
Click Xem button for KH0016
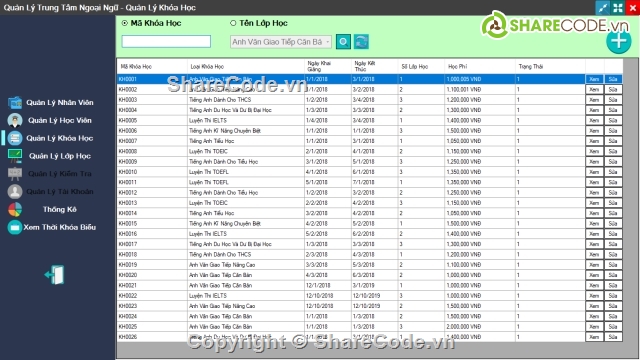pyautogui.click(x=594, y=234)
